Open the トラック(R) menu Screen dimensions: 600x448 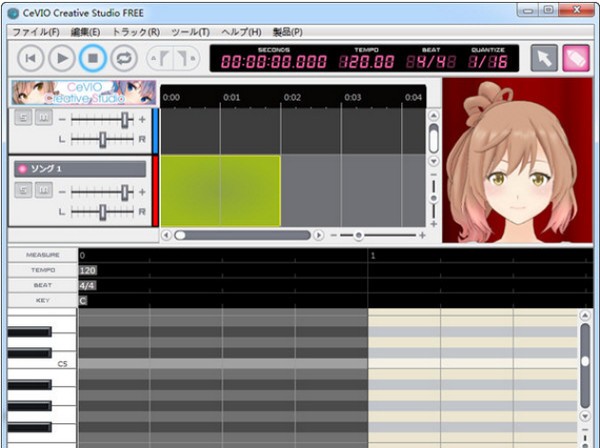tap(136, 32)
